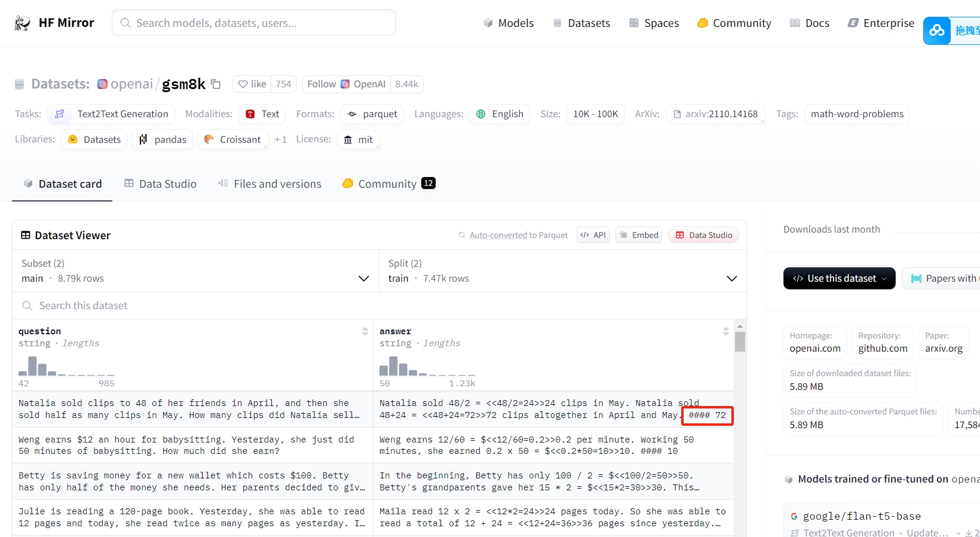
Task: Open the Auto-converted to Parquet link
Action: pyautogui.click(x=519, y=235)
